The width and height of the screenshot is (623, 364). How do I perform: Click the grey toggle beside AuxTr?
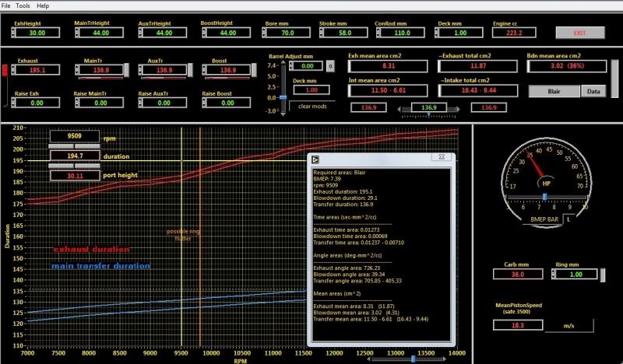point(190,70)
